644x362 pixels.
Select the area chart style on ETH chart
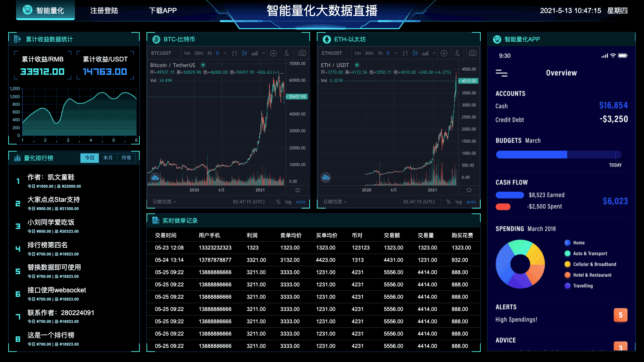425,53
